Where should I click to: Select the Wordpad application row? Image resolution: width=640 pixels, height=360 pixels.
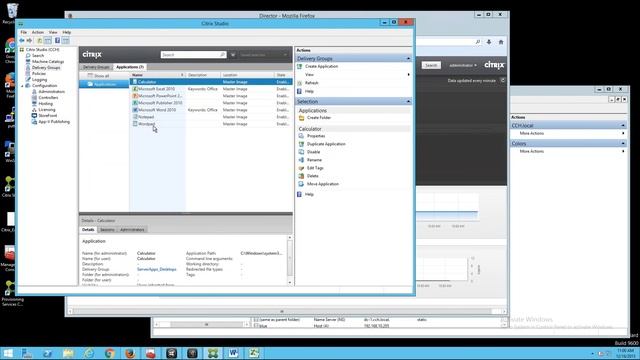pos(211,124)
